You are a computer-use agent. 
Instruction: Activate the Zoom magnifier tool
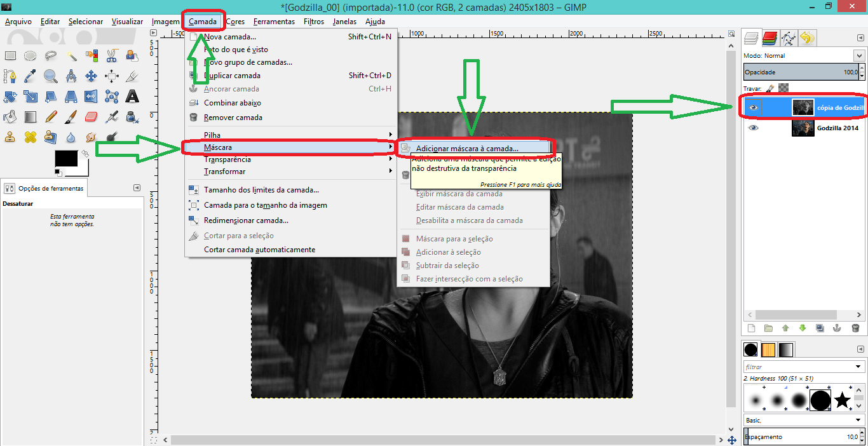50,76
